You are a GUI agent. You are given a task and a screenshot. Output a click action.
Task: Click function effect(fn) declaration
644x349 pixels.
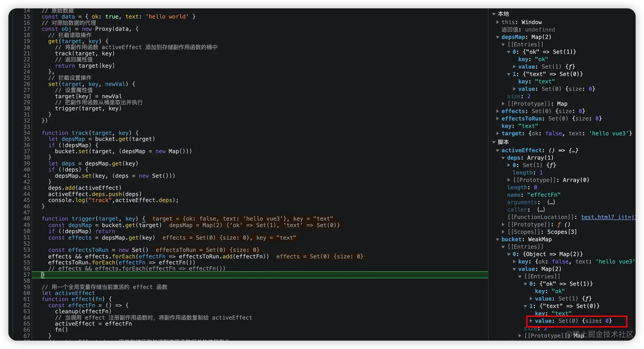click(x=77, y=299)
